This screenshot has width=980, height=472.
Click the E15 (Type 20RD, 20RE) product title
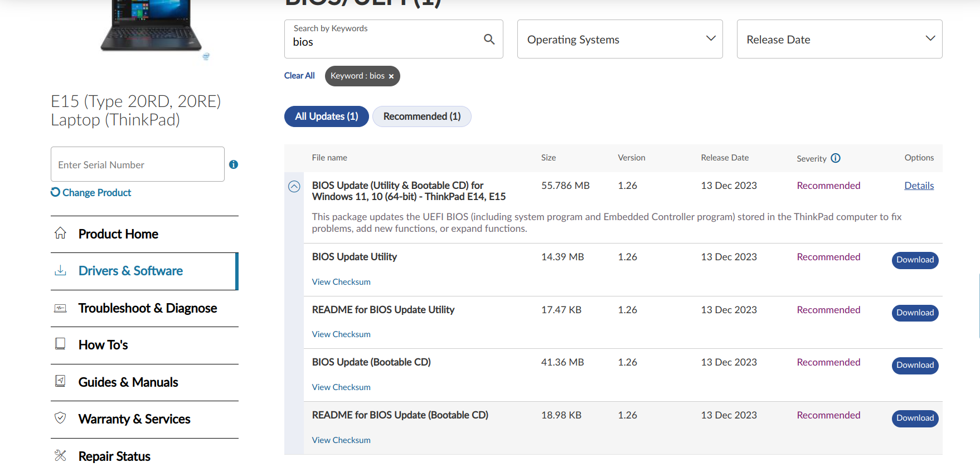[136, 110]
